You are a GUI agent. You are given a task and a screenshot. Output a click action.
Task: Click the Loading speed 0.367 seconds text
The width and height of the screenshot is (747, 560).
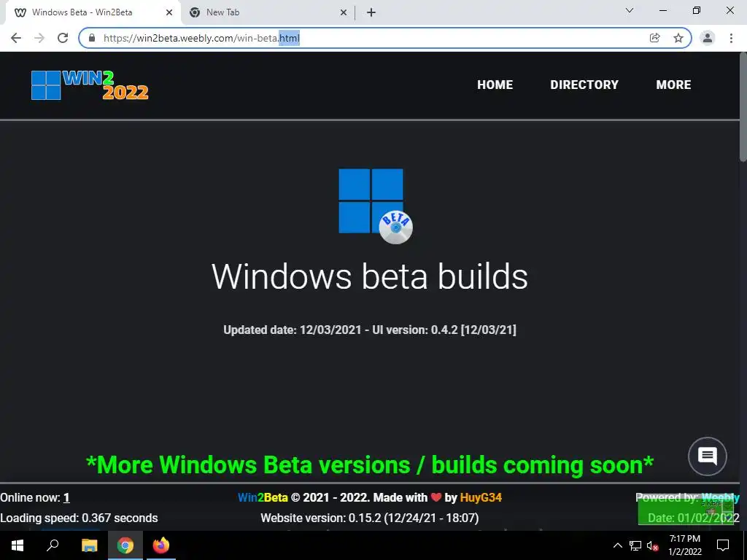point(79,518)
